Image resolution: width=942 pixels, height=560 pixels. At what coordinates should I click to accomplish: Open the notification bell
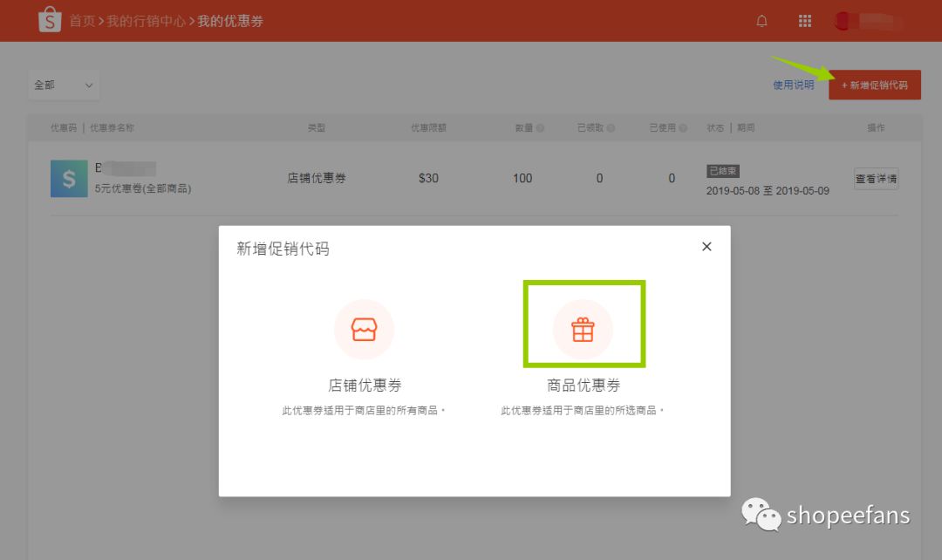761,20
